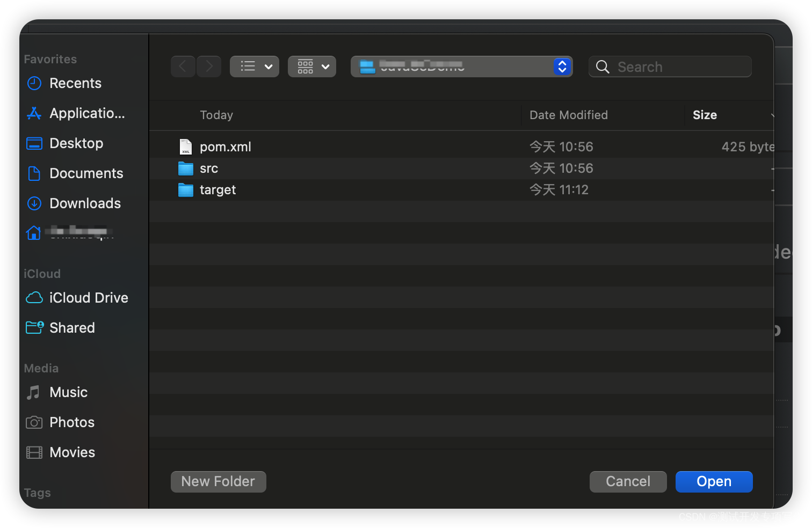Go to Desktop in the sidebar

(x=76, y=143)
